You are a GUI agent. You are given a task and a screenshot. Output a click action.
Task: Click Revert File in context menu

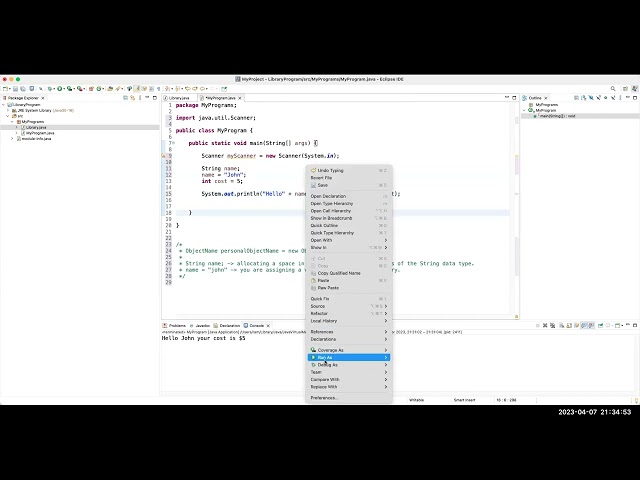pyautogui.click(x=349, y=178)
